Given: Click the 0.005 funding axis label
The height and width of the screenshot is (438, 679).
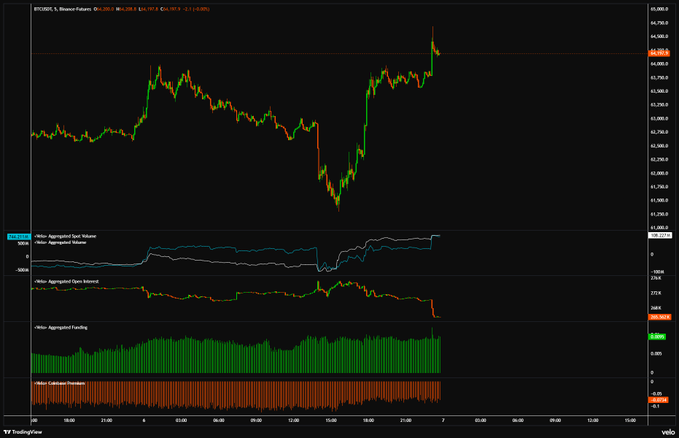Looking at the screenshot, I should coord(656,354).
